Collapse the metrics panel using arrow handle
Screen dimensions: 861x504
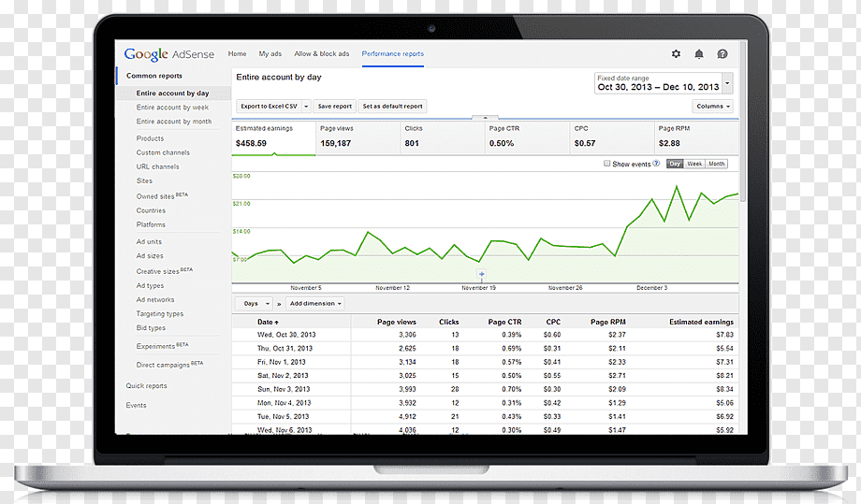[485, 118]
